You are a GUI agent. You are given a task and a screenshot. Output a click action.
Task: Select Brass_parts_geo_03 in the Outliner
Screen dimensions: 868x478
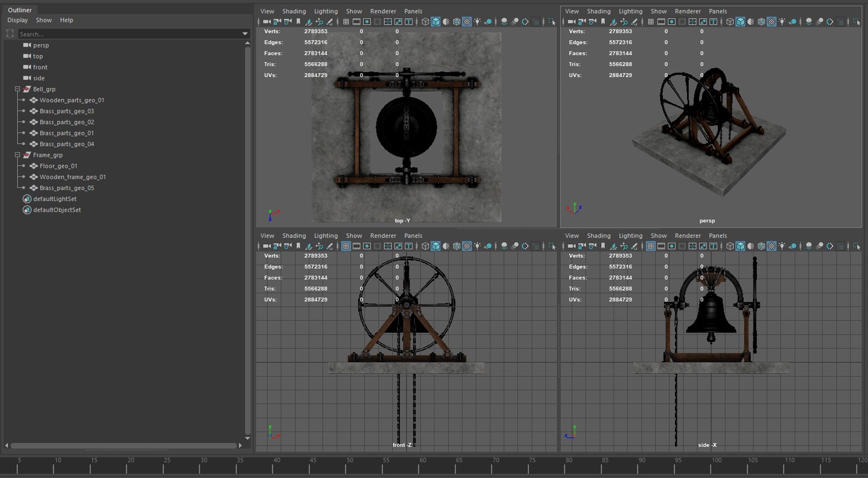pos(67,111)
